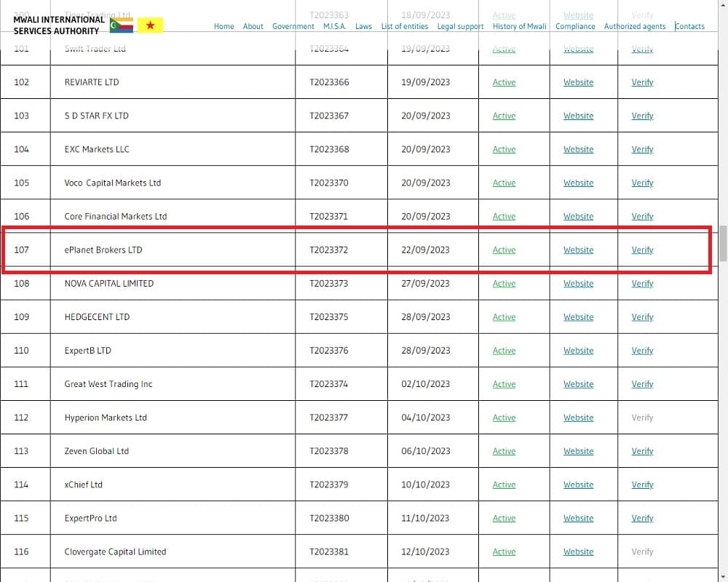The height and width of the screenshot is (582, 728).
Task: Open Authorized agents page
Action: coord(635,26)
